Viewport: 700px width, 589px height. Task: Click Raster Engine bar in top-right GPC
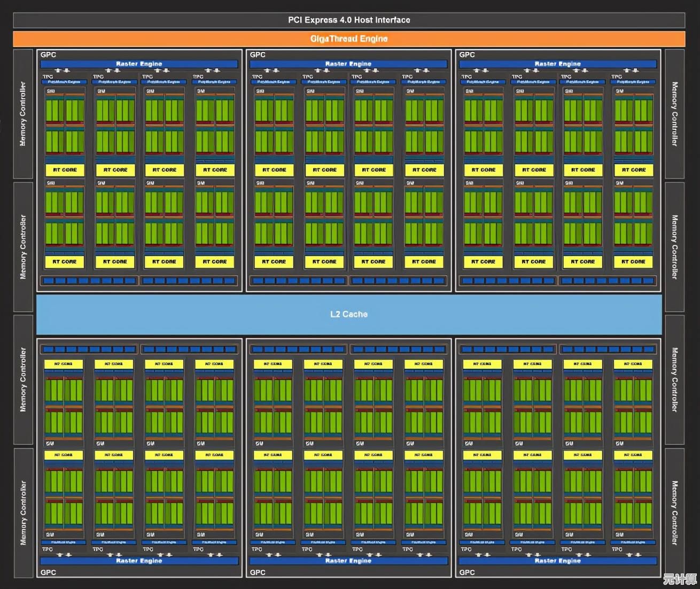557,64
